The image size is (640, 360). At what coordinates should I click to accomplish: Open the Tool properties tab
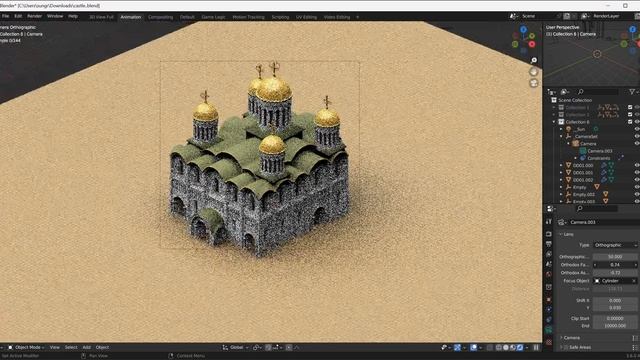(549, 222)
